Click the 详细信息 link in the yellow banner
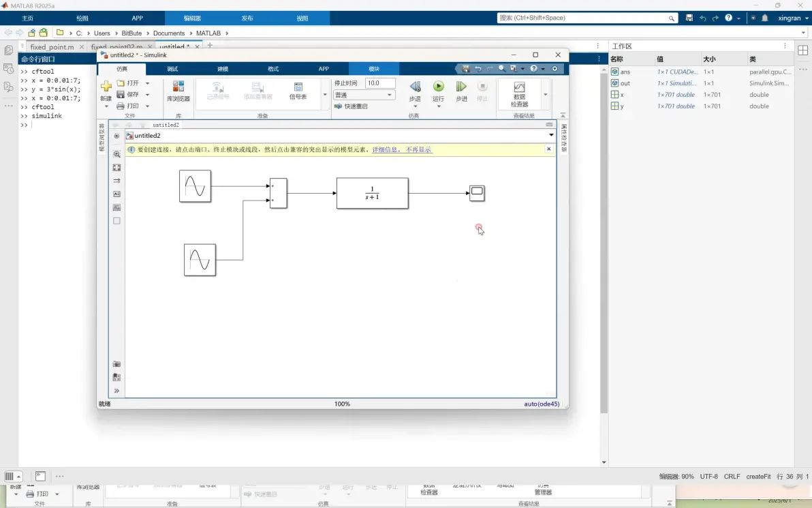The width and height of the screenshot is (812, 508). [x=386, y=150]
